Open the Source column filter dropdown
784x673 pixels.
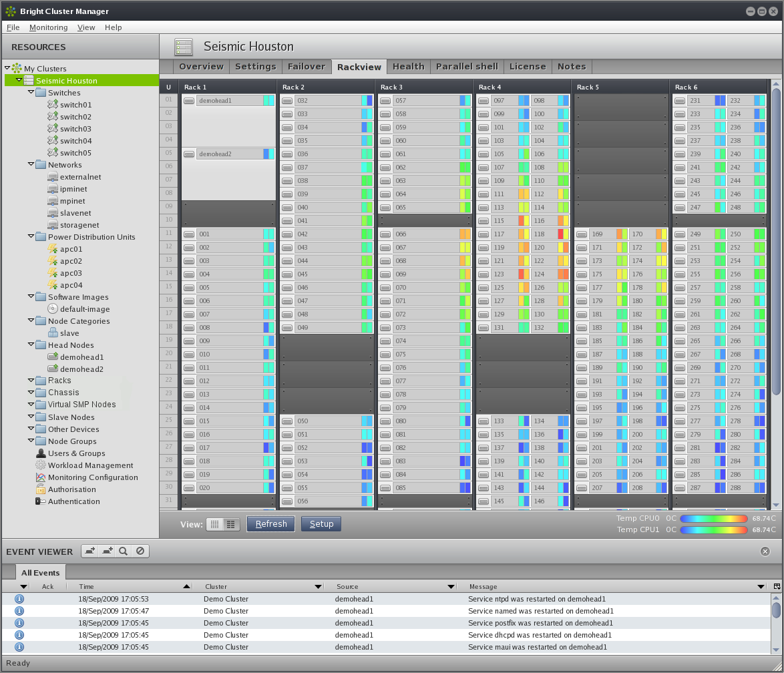pos(451,586)
